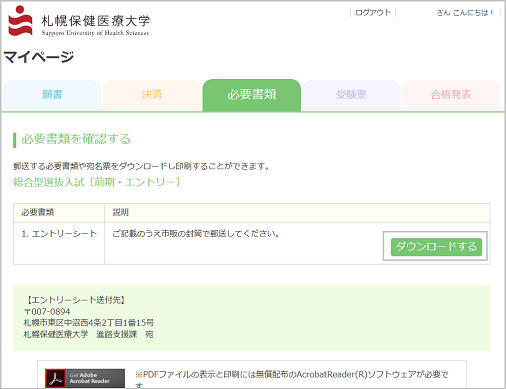Click the AcrobatReader PDF notice text

click(292, 379)
